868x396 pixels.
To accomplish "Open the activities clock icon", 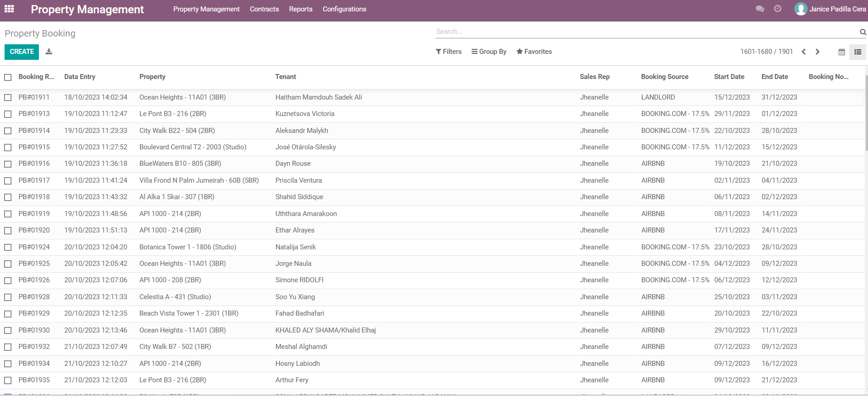I will [777, 9].
